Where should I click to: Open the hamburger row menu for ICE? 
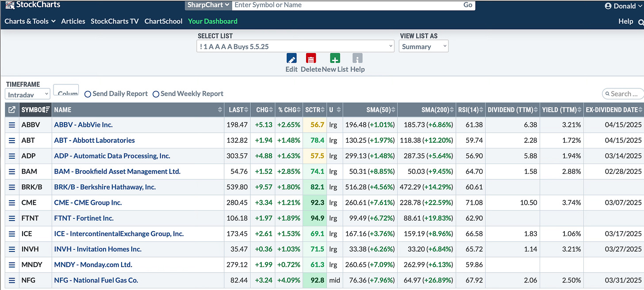click(x=12, y=233)
